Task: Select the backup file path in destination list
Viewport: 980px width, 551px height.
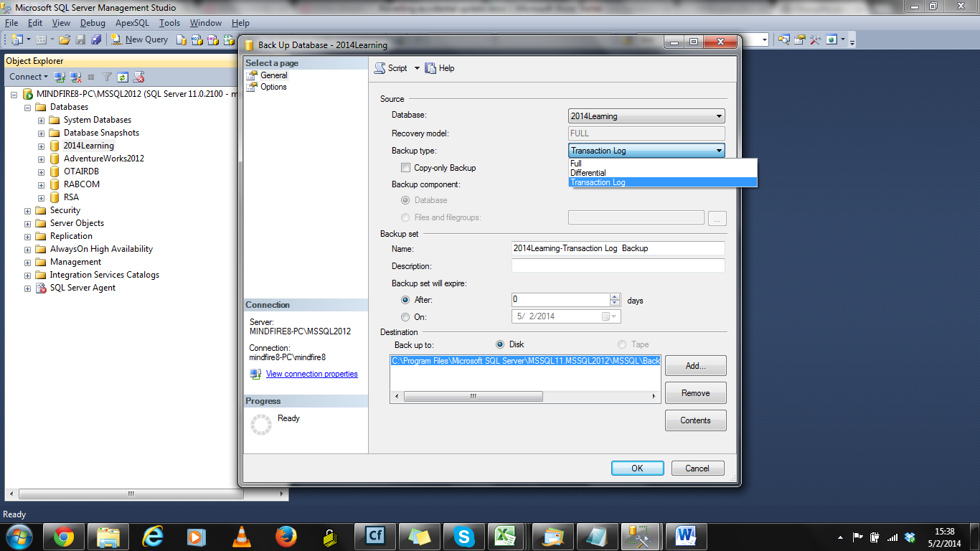Action: (525, 361)
